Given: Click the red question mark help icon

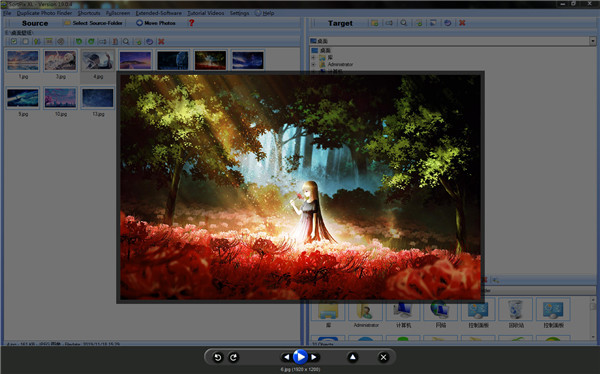Looking at the screenshot, I should click(x=191, y=23).
